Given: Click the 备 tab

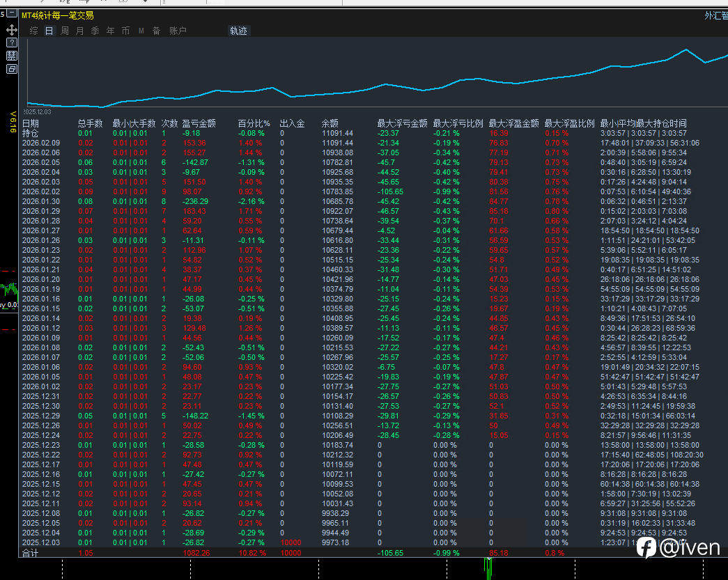Looking at the screenshot, I should (x=156, y=31).
